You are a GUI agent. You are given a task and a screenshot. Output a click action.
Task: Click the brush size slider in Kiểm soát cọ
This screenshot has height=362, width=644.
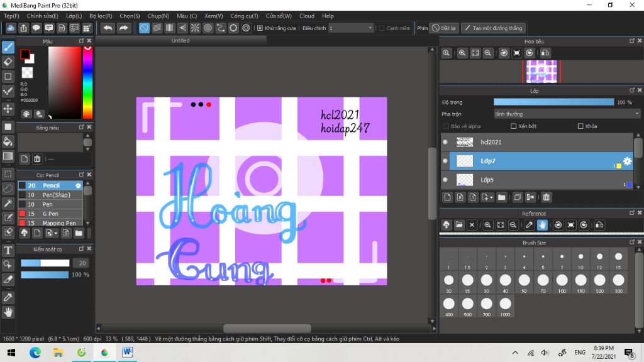click(x=45, y=263)
